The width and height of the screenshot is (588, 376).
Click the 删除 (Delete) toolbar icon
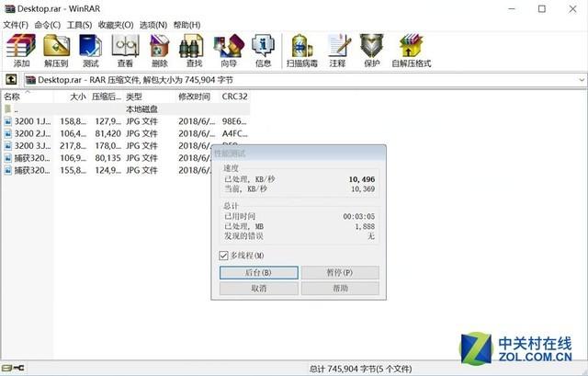(x=160, y=51)
